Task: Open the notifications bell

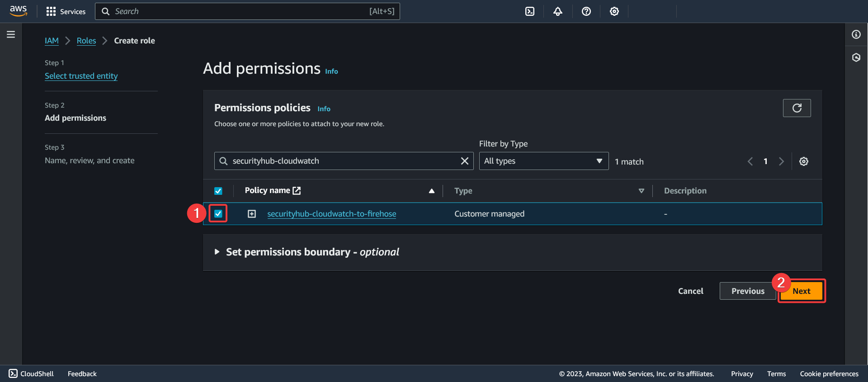Action: (558, 11)
